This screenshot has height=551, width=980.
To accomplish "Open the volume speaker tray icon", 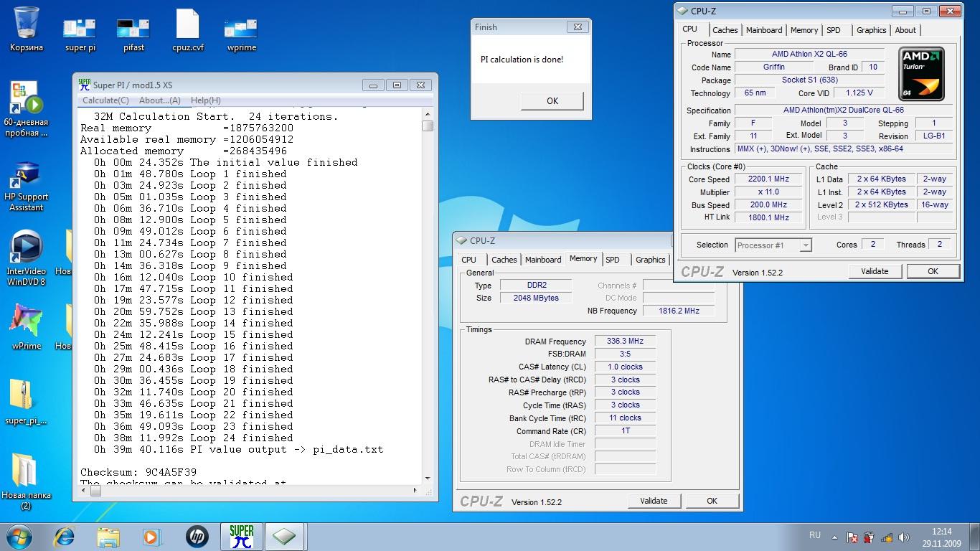I will pos(905,537).
